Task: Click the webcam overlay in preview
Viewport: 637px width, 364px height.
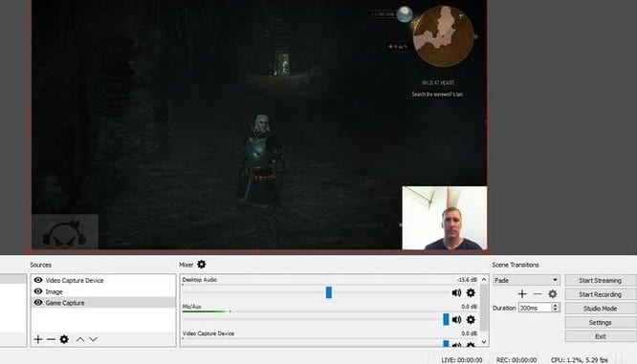Action: (x=445, y=218)
